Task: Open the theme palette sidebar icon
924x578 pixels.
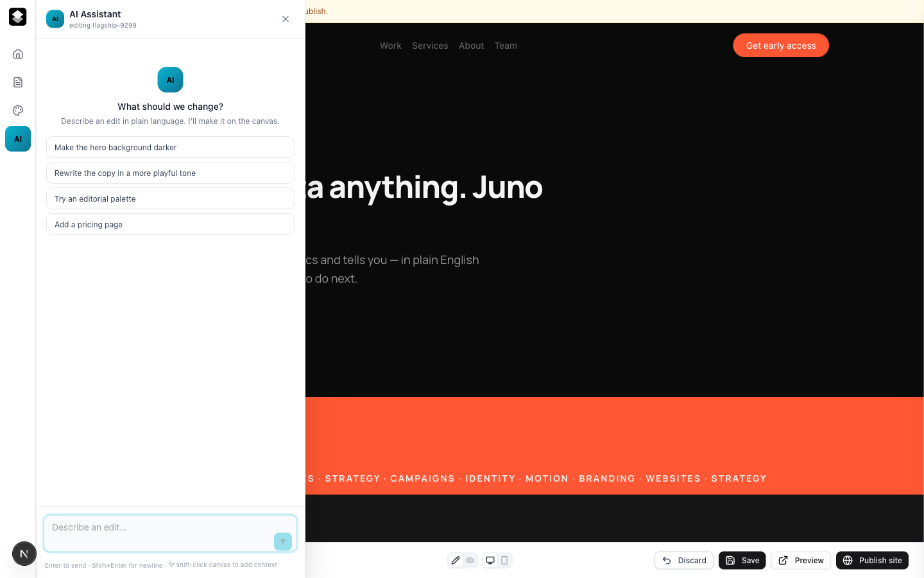Action: coord(18,110)
